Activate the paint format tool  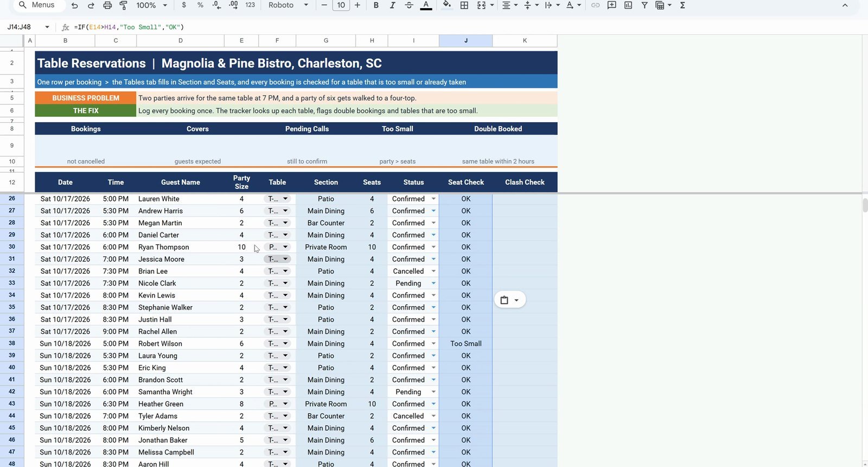click(123, 5)
